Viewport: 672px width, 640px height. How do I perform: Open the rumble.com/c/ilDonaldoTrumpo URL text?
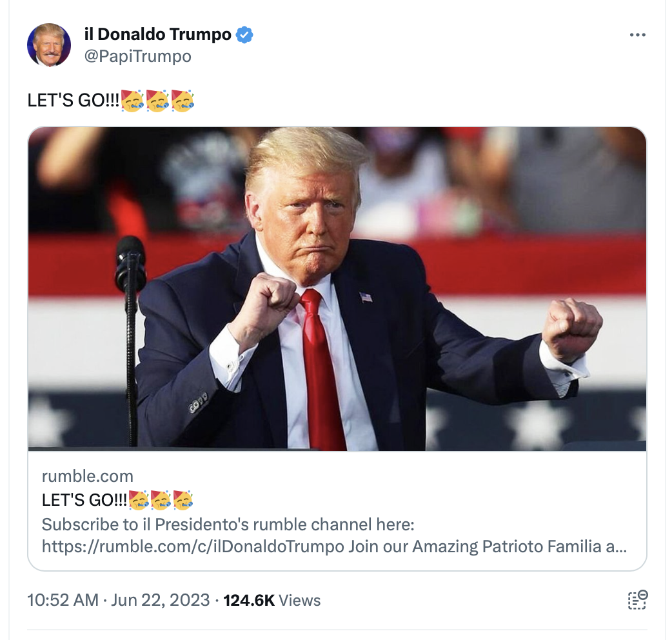tap(193, 546)
